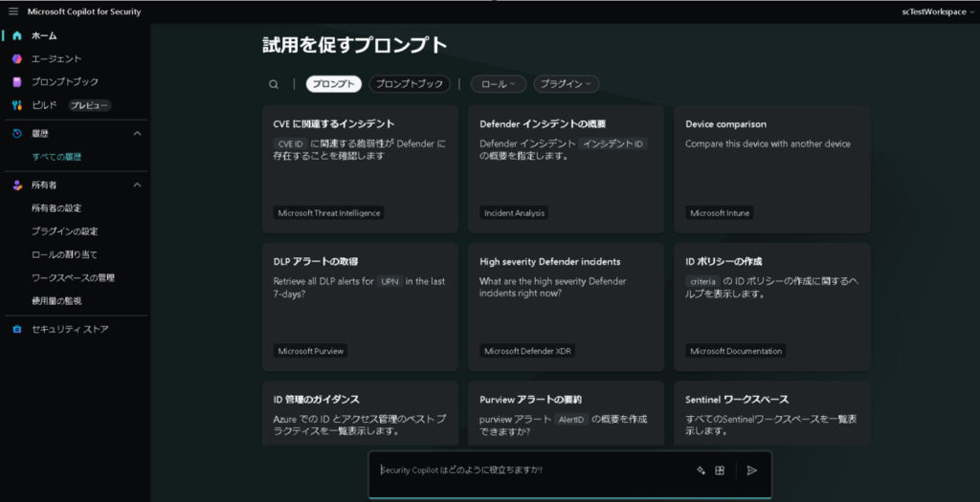Open the High severity Defender incidents card
Viewport: 980px width, 502px height.
[x=566, y=307]
